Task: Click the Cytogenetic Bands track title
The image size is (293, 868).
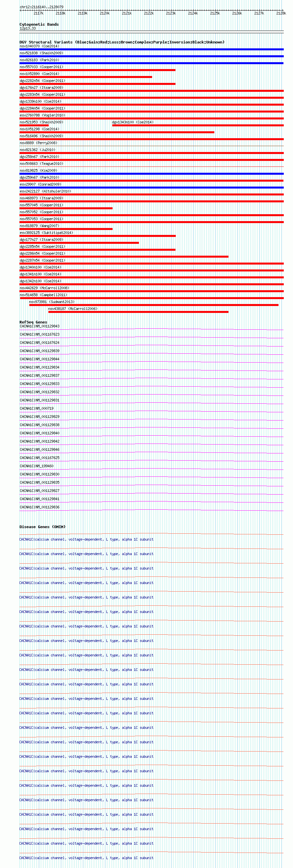Action: click(x=39, y=24)
